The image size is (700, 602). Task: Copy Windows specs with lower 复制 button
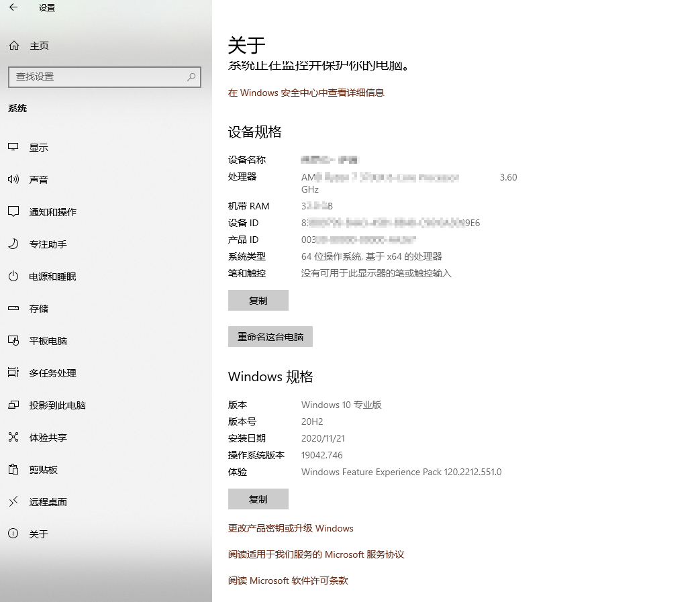coord(258,499)
